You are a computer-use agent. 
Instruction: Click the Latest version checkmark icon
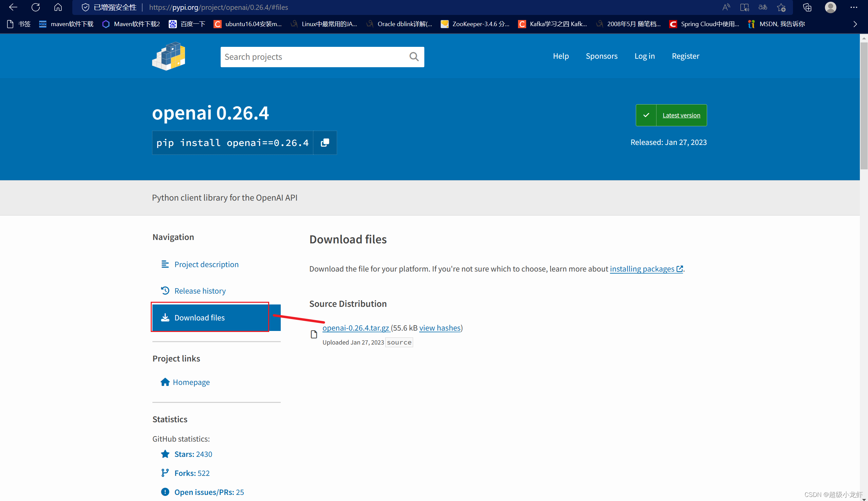646,114
